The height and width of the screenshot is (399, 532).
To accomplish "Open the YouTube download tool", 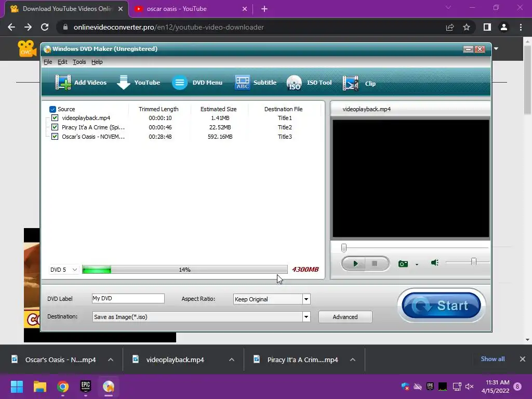I will (x=138, y=83).
